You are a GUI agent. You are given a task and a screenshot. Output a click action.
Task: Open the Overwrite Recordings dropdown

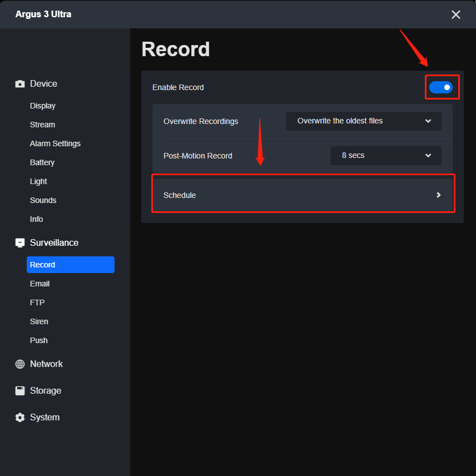363,121
